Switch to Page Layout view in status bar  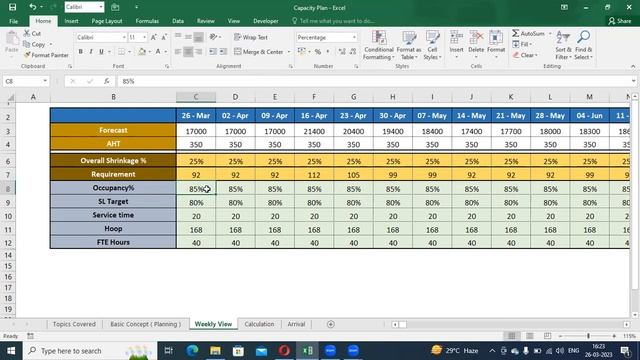tap(529, 336)
